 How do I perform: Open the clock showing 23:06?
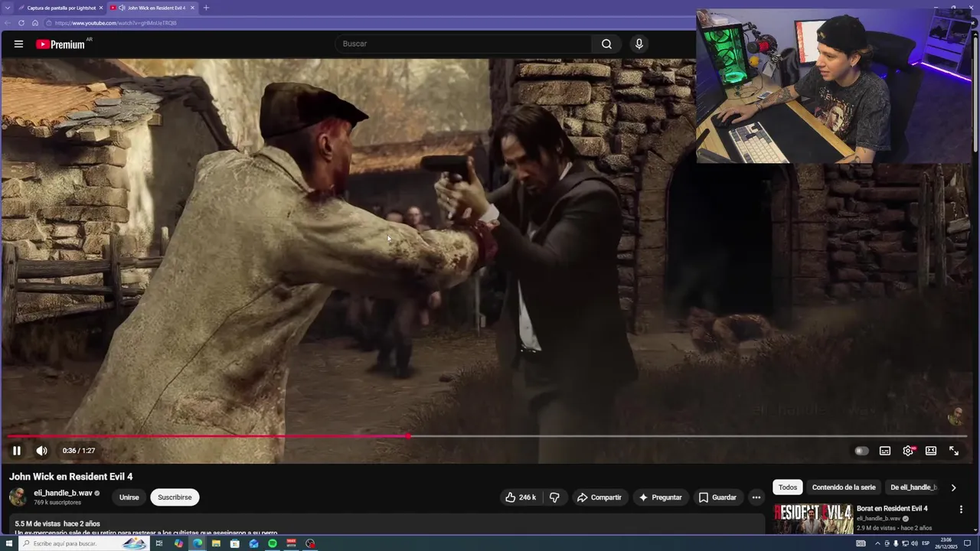point(946,543)
